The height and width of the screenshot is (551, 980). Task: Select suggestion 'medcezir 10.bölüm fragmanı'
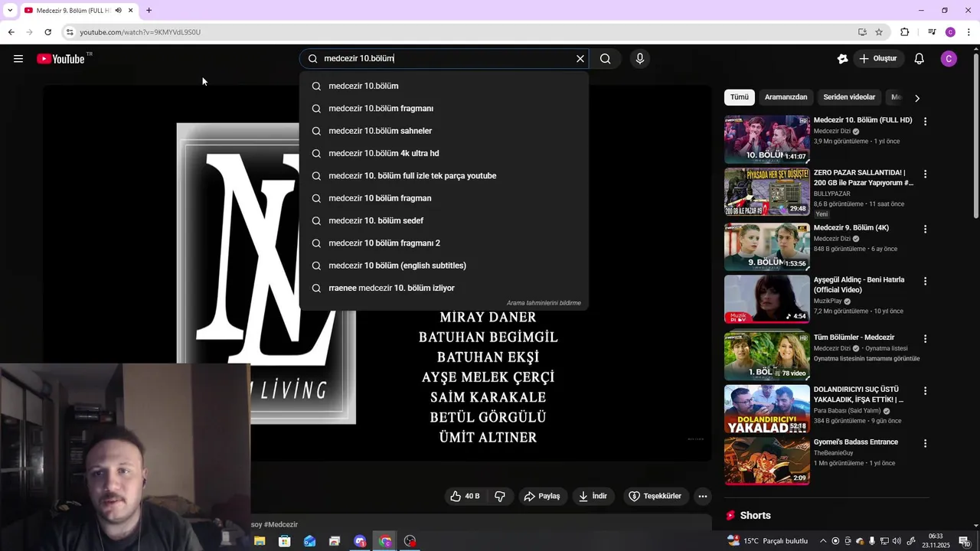pyautogui.click(x=444, y=109)
